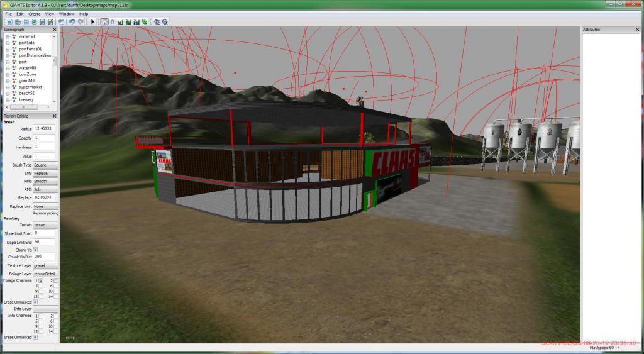The image size is (644, 354).
Task: Select the second green terrain tool icon
Action: pyautogui.click(x=128, y=22)
